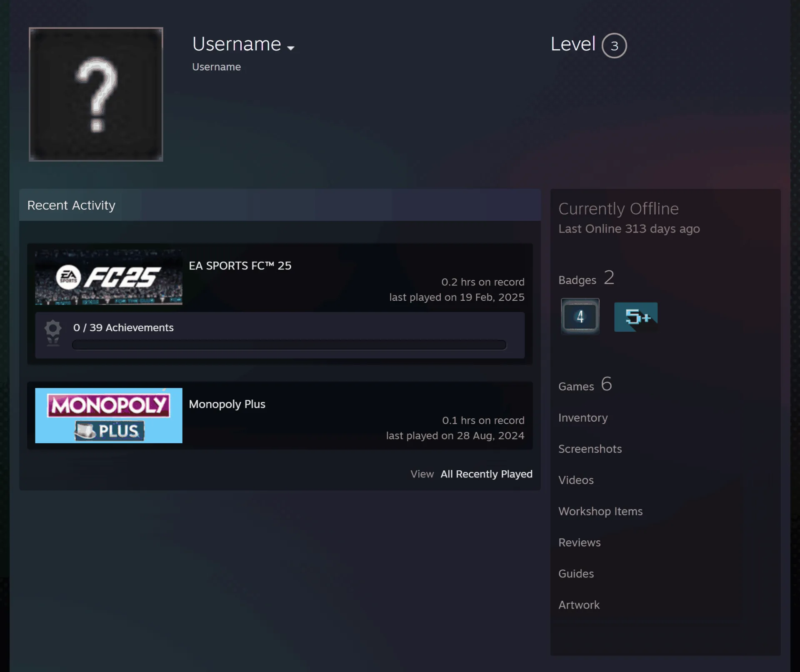
Task: Click the Level 3 circle badge
Action: 614,45
